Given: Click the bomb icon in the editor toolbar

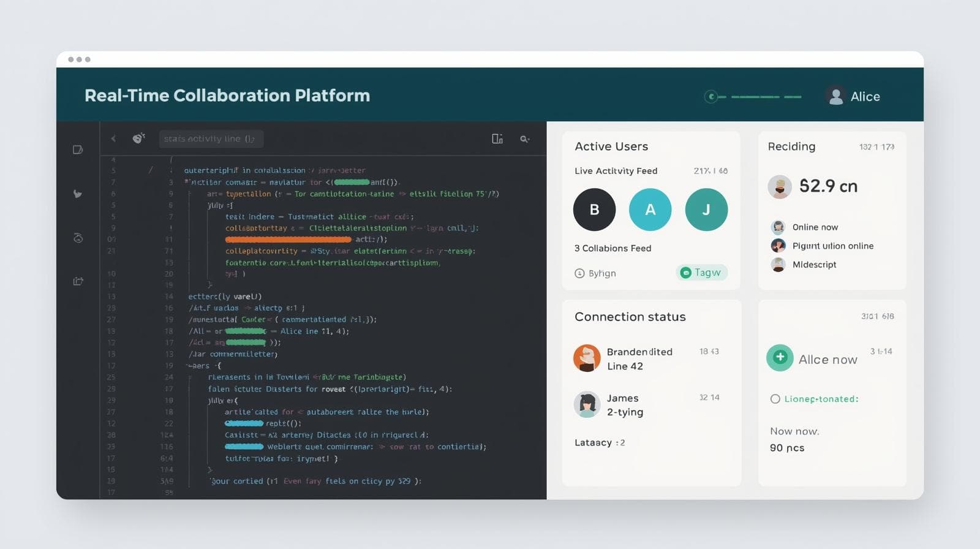Looking at the screenshot, I should [x=139, y=138].
